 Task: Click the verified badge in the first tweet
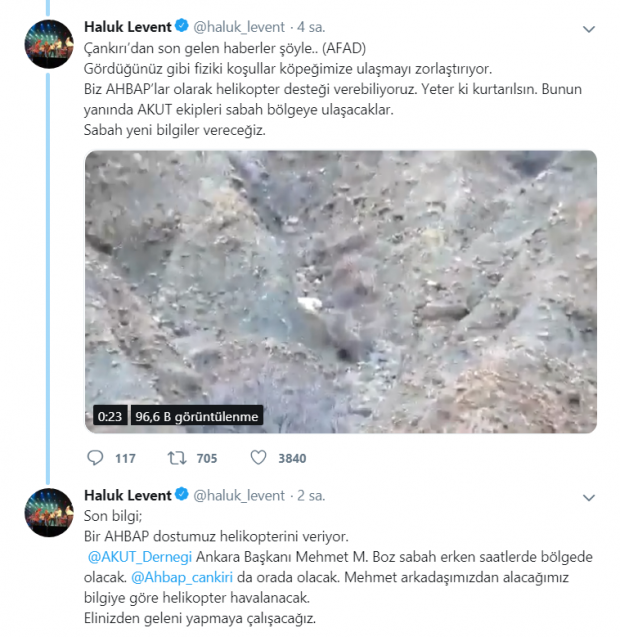pyautogui.click(x=181, y=26)
